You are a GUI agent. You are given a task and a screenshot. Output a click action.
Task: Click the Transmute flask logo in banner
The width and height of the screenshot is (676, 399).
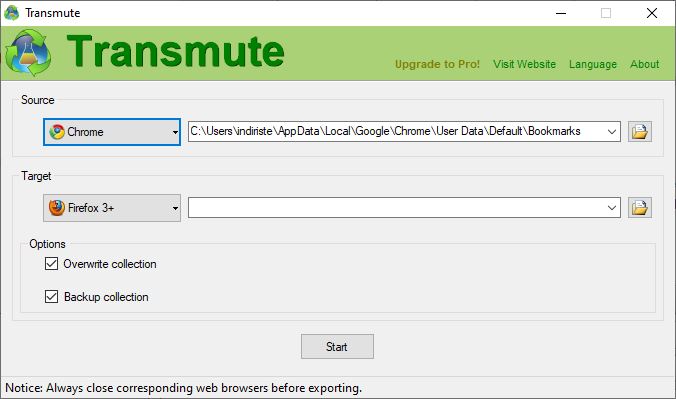click(28, 53)
